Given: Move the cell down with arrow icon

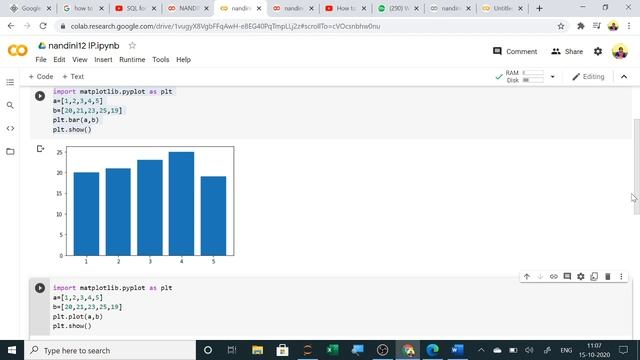Looking at the screenshot, I should (540, 276).
